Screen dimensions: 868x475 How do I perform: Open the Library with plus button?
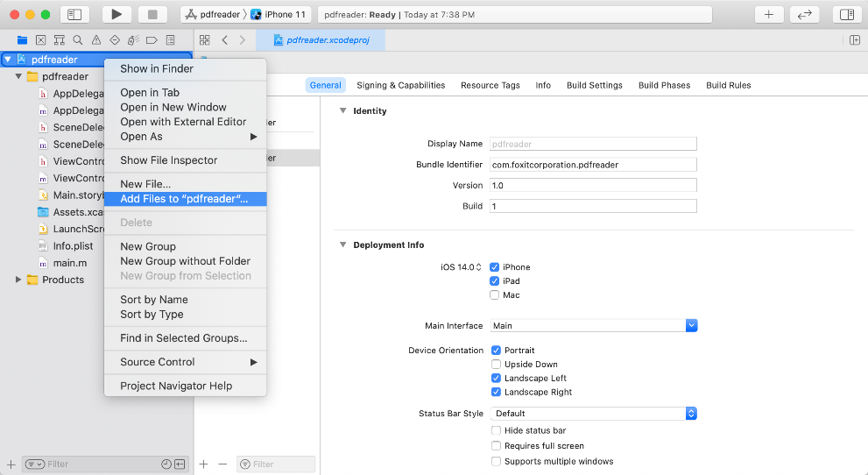coord(769,14)
